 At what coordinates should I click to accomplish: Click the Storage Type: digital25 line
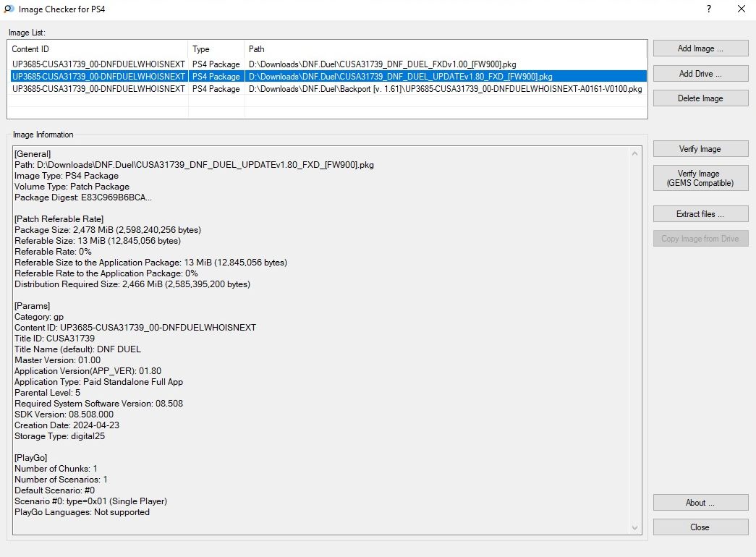(x=60, y=436)
